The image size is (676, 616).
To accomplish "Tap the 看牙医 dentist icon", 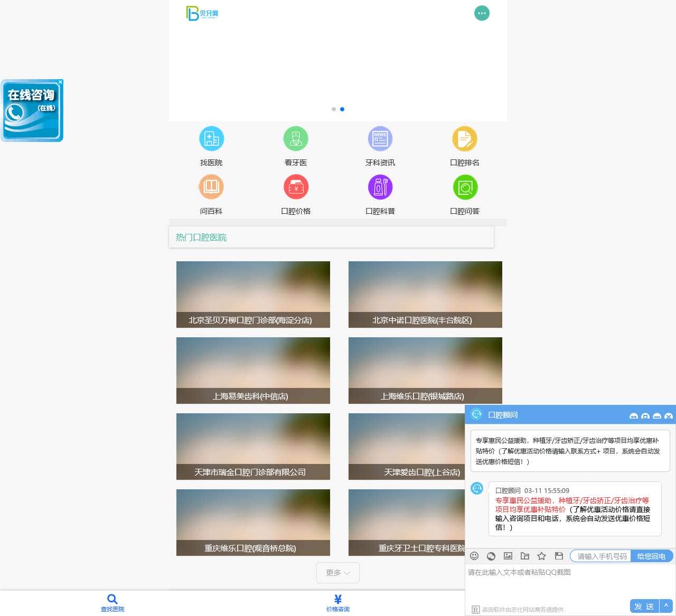I will pos(296,139).
